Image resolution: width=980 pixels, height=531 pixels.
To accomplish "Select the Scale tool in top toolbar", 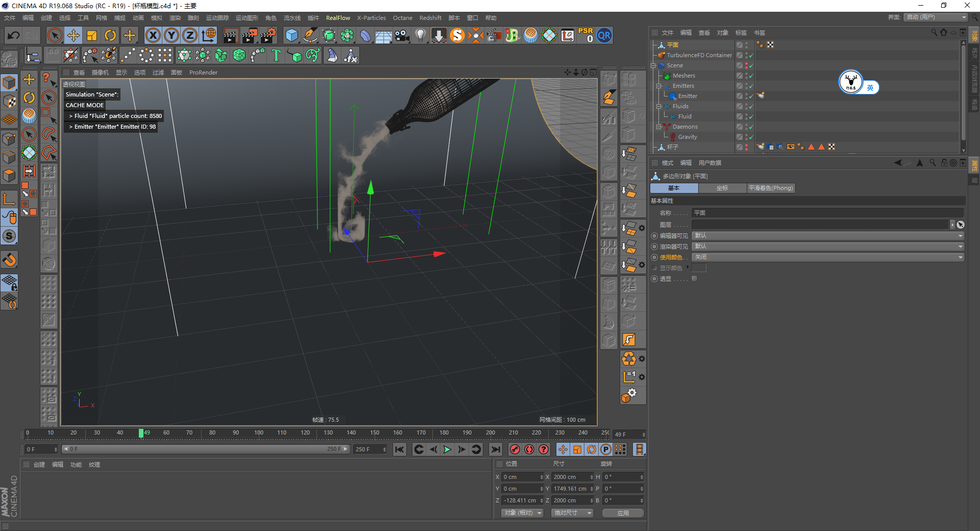I will click(x=92, y=35).
